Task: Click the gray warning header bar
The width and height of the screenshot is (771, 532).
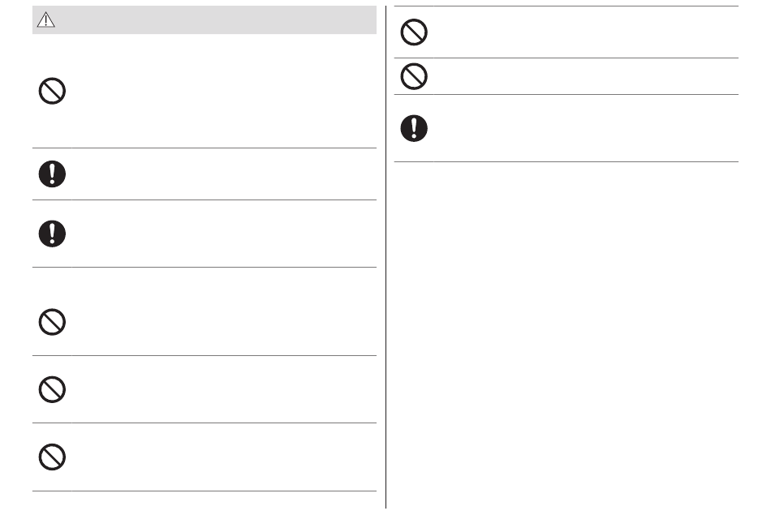Action: click(205, 20)
